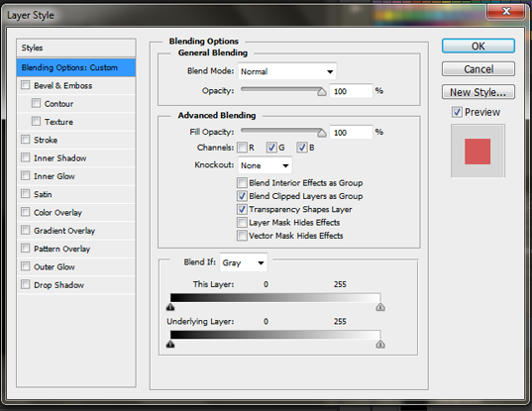This screenshot has width=532, height=411.
Task: Expand the Blend If Gray dropdown
Action: coord(244,262)
